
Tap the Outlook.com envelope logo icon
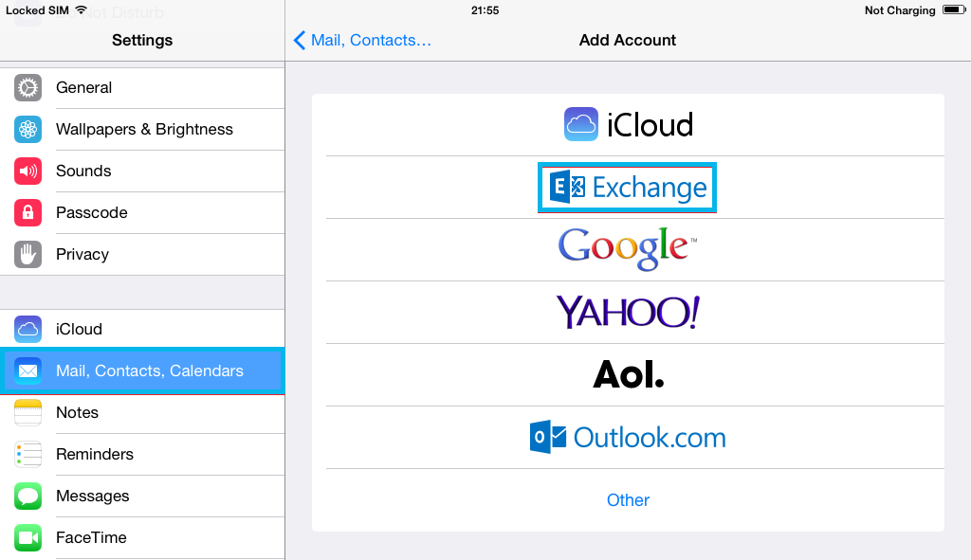point(548,437)
